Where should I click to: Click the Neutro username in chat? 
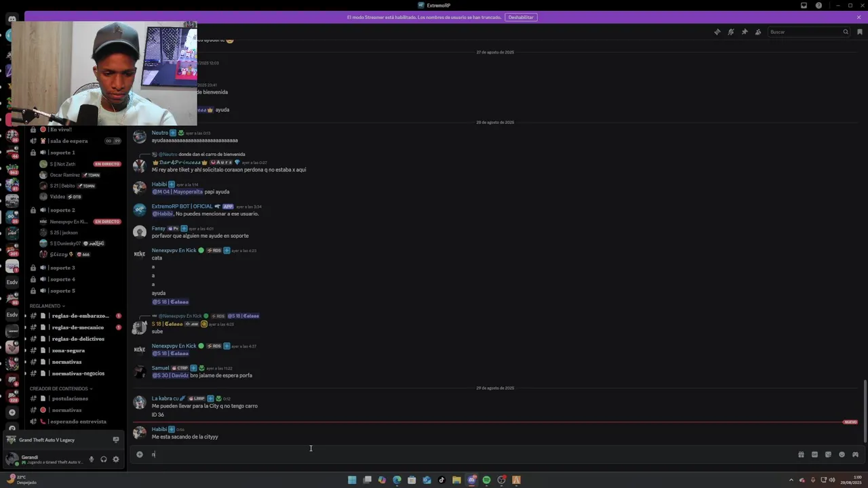159,133
